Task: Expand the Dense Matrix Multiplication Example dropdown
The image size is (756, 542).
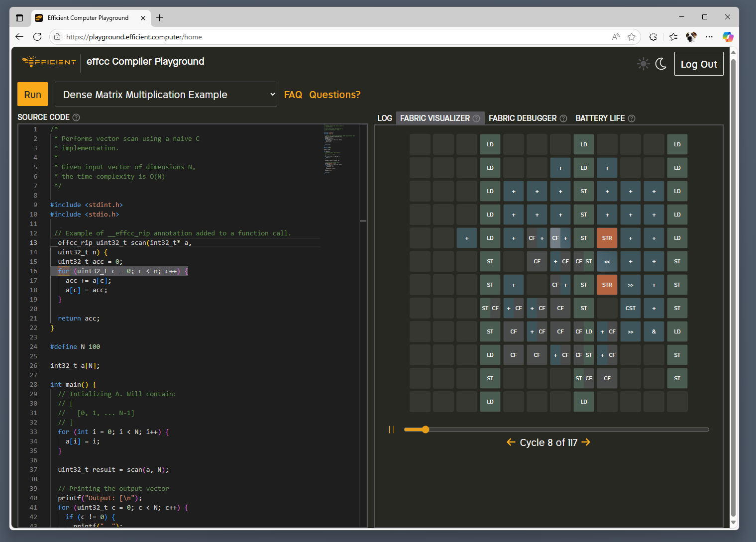Action: (166, 94)
